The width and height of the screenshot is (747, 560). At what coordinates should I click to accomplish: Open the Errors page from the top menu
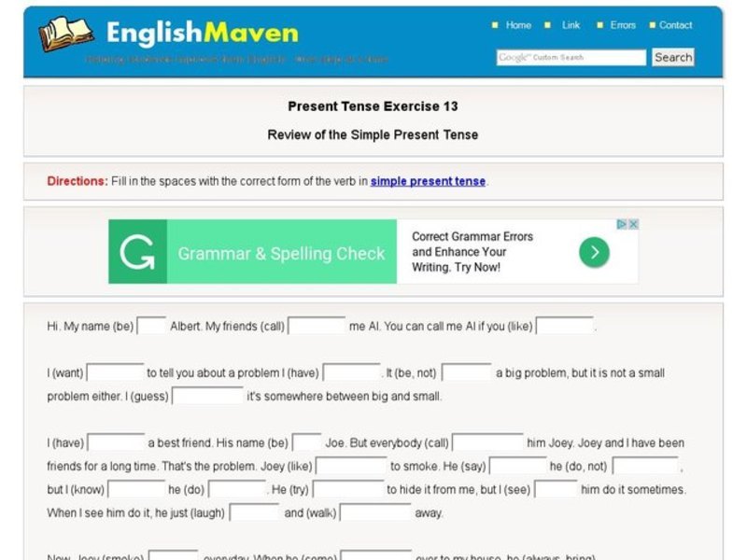(622, 25)
